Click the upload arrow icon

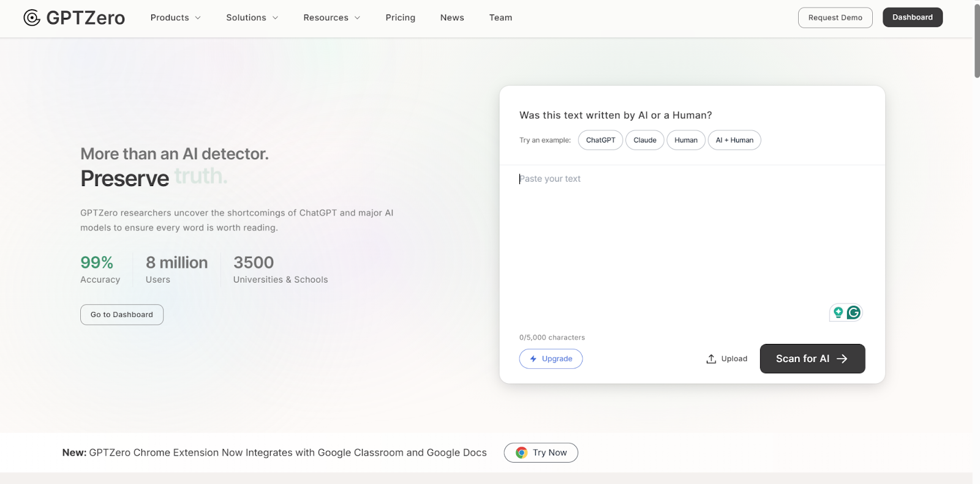click(711, 359)
